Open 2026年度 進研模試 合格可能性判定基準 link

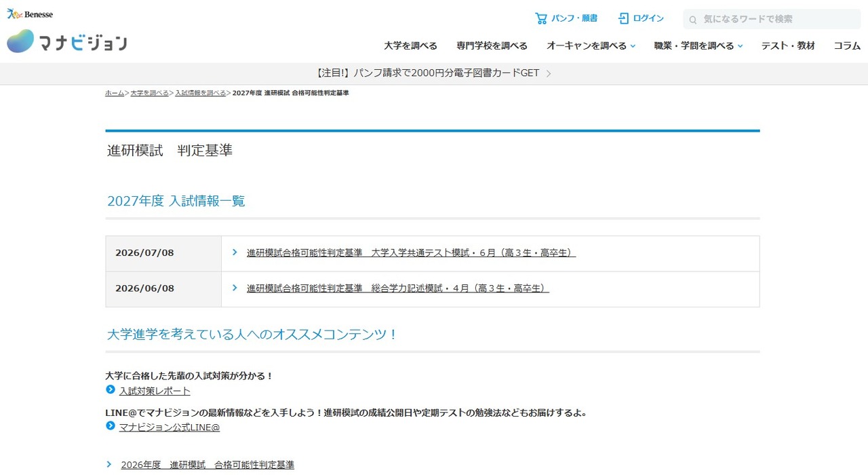208,465
